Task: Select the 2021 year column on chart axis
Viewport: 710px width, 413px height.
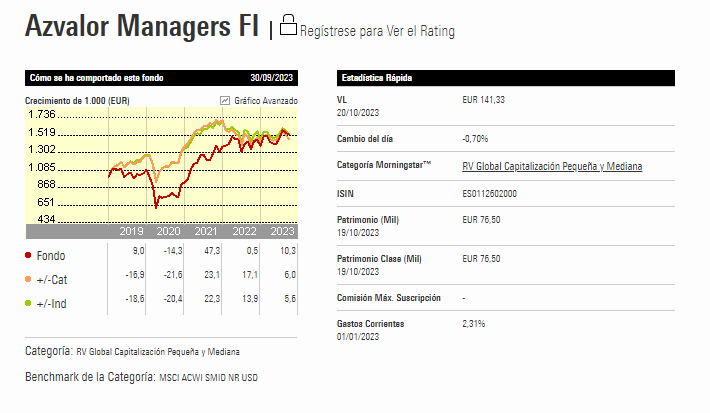Action: pyautogui.click(x=207, y=231)
